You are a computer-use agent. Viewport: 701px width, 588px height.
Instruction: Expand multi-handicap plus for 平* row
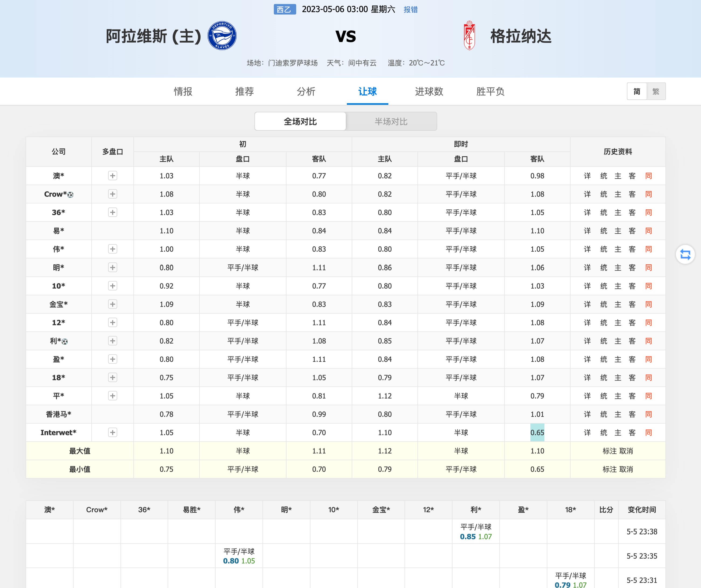tap(112, 396)
